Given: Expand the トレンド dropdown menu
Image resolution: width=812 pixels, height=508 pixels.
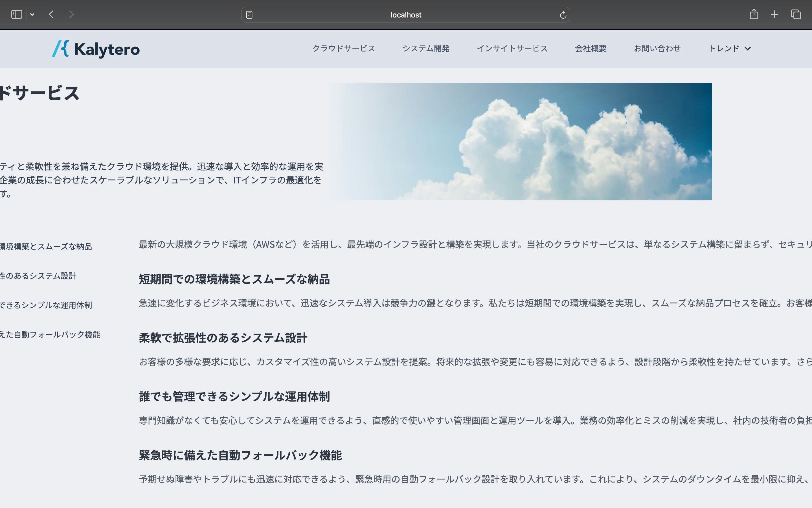Looking at the screenshot, I should [x=729, y=48].
